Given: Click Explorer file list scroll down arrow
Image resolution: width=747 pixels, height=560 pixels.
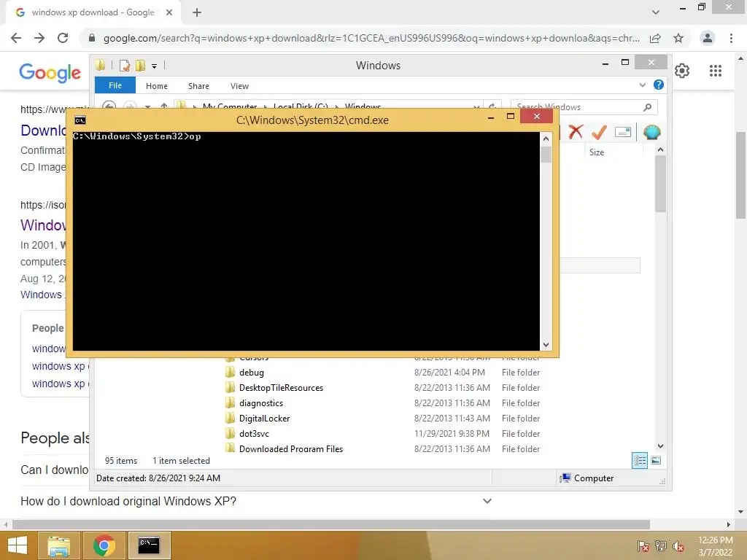Looking at the screenshot, I should tap(660, 446).
